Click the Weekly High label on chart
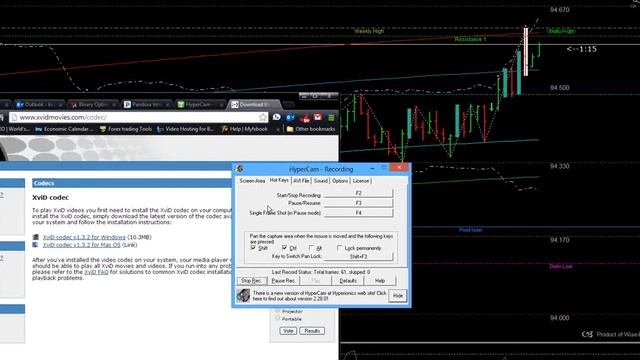 pos(369,31)
